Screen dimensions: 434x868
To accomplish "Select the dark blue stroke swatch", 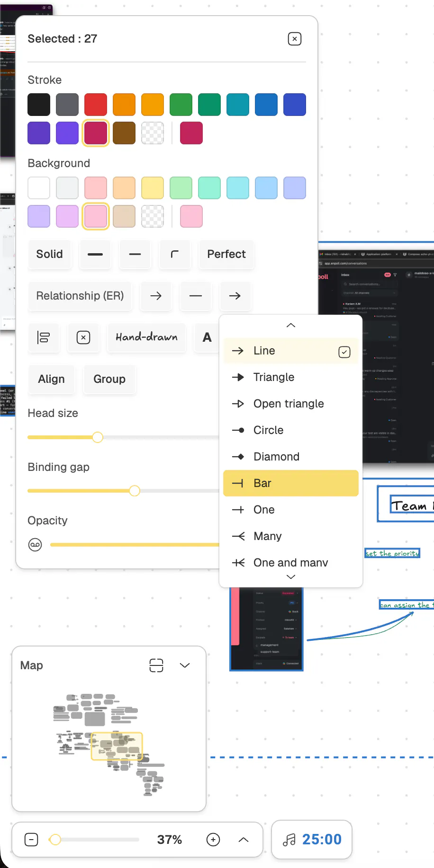I will 295,105.
